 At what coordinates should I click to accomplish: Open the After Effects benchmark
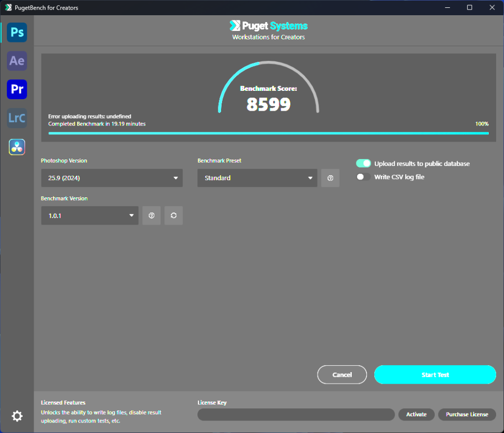[17, 61]
